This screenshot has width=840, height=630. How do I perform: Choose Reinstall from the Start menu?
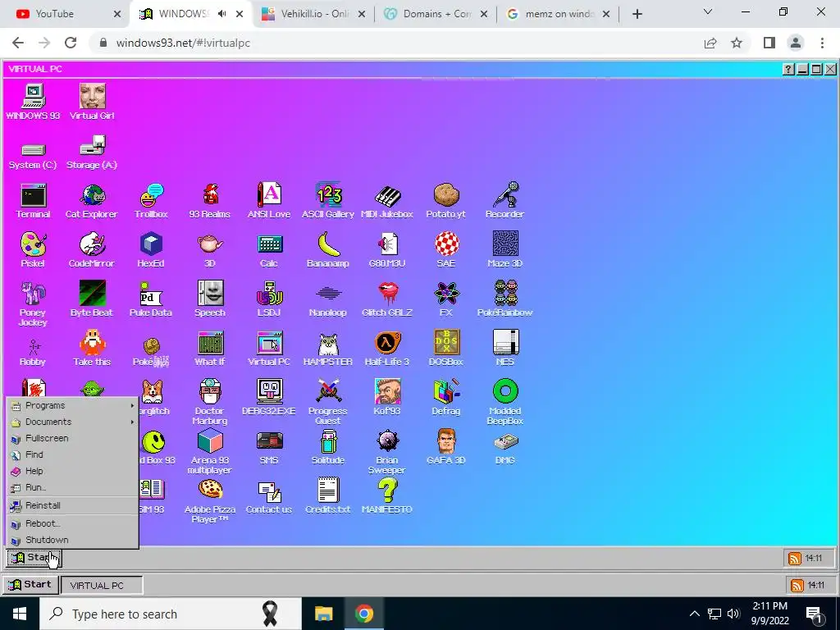[x=72, y=505]
